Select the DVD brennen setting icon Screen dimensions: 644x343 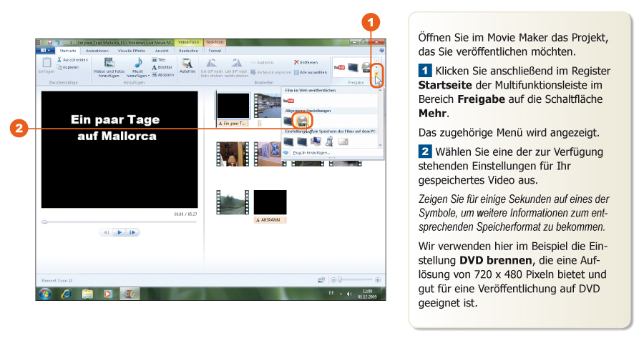(x=301, y=121)
